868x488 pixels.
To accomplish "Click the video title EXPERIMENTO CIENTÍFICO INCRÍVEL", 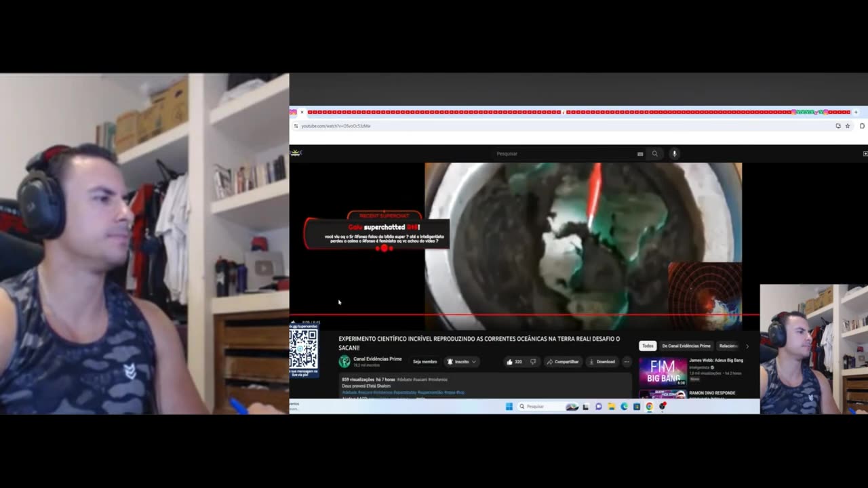I will pyautogui.click(x=479, y=343).
